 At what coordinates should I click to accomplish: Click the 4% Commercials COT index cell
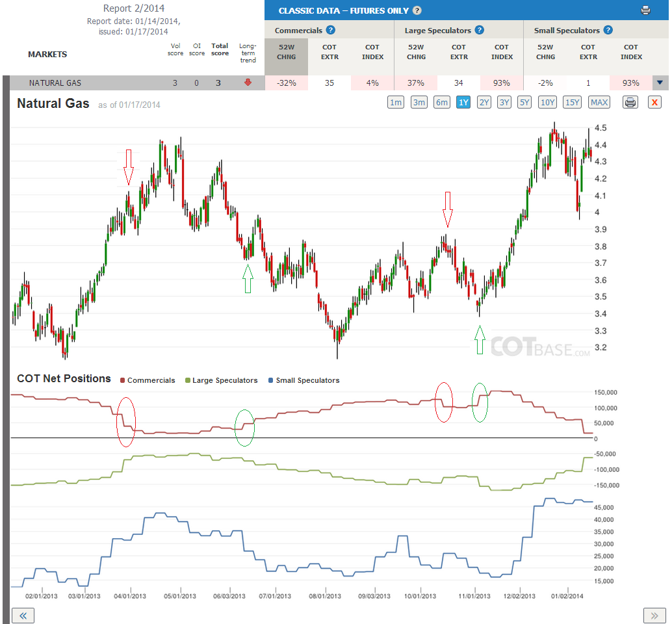[x=372, y=83]
